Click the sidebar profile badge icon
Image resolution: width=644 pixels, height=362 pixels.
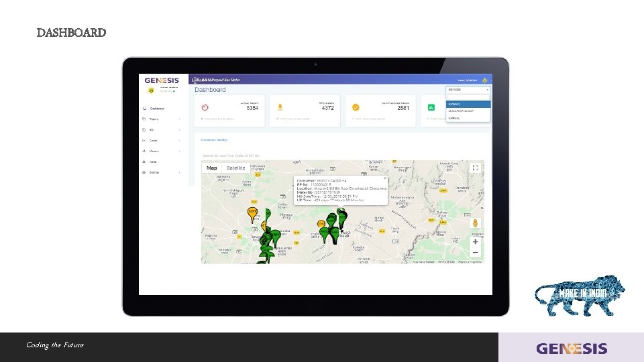(x=151, y=90)
